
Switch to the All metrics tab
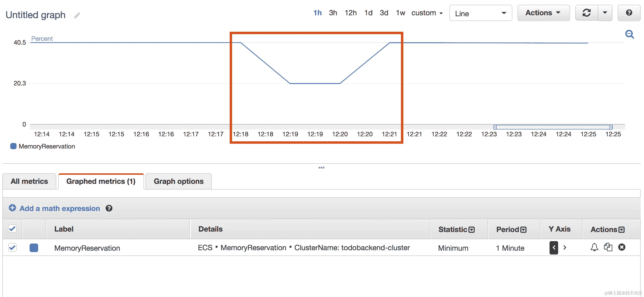pos(29,181)
